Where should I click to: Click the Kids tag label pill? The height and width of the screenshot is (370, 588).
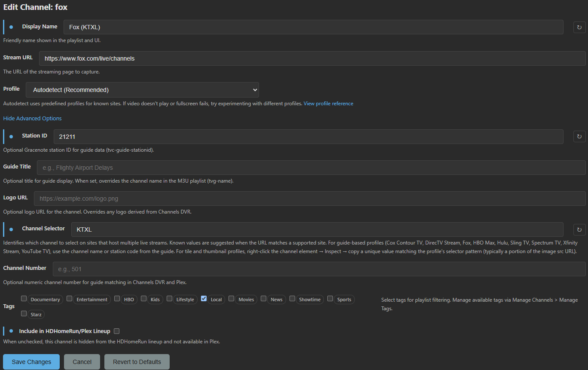tap(155, 300)
